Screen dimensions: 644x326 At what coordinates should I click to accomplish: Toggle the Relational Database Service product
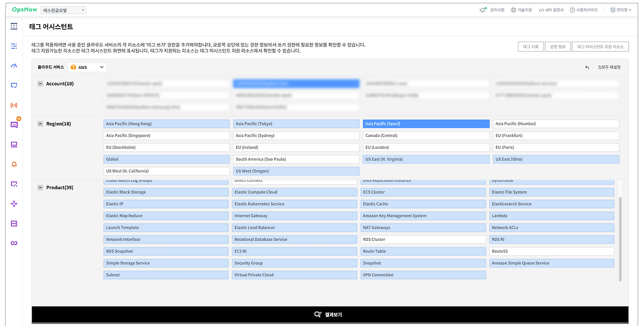pyautogui.click(x=294, y=239)
